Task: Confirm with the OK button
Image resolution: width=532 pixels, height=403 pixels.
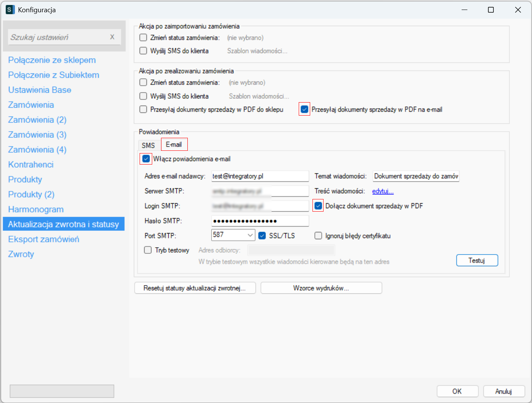Action: point(457,391)
